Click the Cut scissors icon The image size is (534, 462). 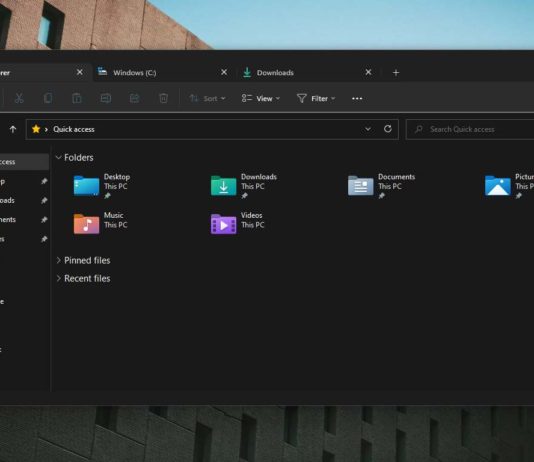19,98
